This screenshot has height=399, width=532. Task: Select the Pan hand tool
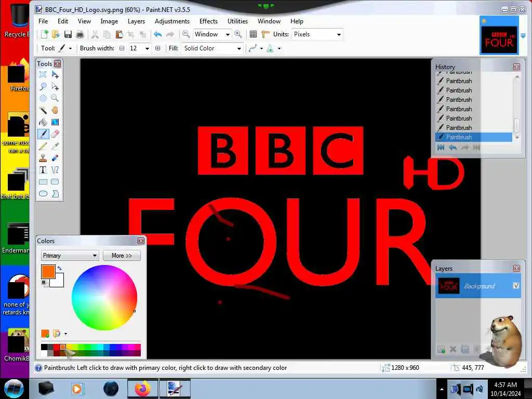pyautogui.click(x=55, y=110)
